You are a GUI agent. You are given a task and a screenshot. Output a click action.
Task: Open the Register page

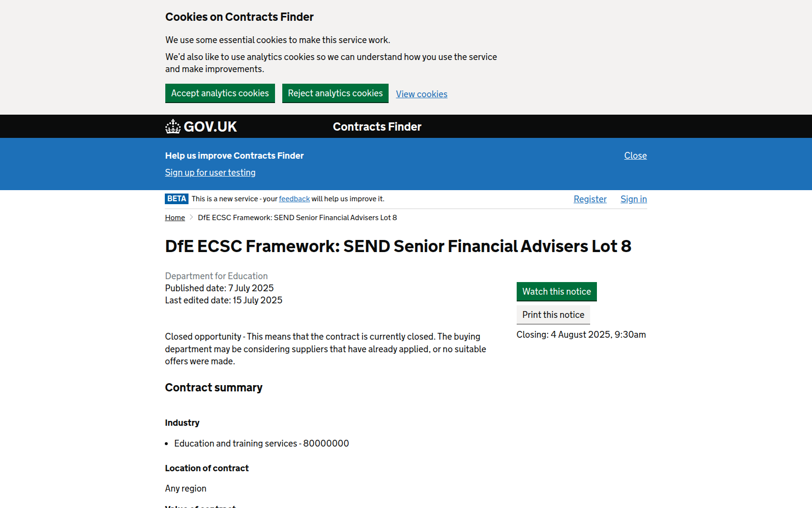click(x=590, y=199)
